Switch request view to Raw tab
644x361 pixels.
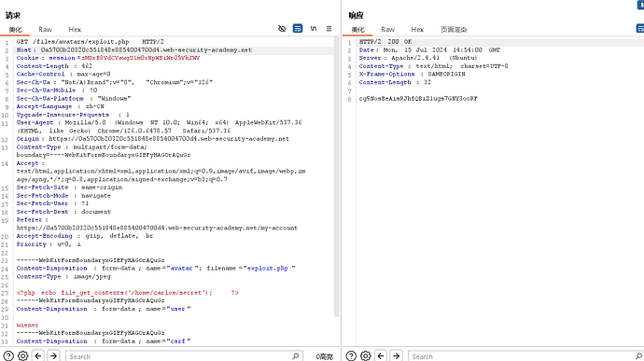tap(45, 30)
